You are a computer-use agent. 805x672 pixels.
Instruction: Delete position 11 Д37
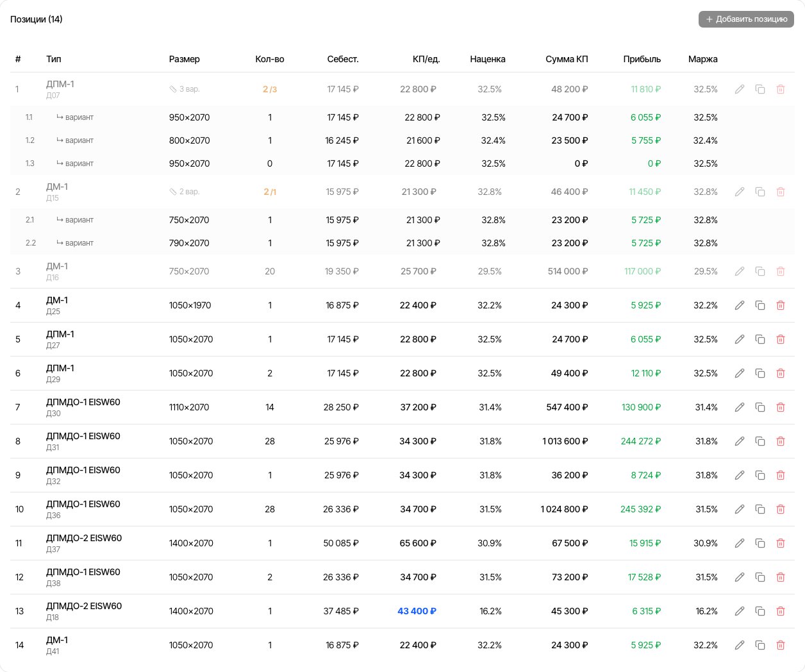[781, 543]
